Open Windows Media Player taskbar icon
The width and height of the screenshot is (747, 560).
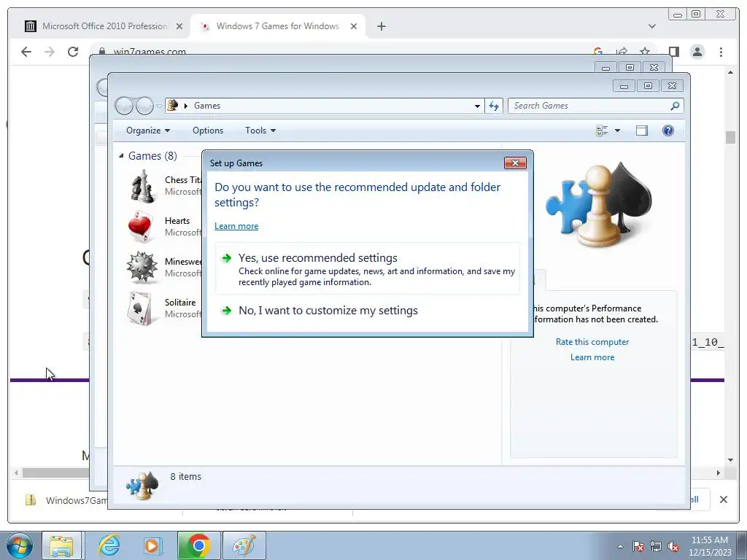point(152,545)
